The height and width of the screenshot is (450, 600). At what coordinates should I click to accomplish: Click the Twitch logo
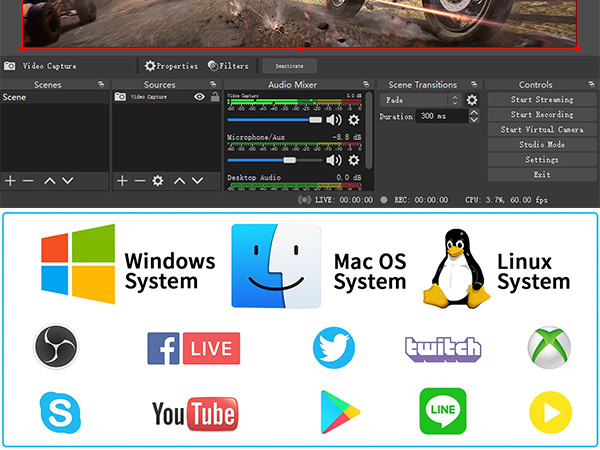[443, 349]
